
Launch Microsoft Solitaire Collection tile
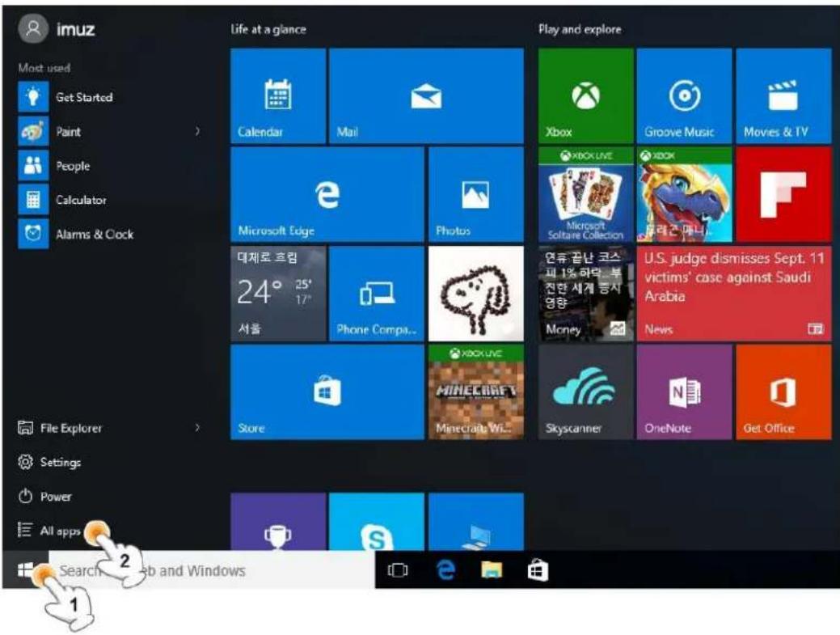coord(585,194)
